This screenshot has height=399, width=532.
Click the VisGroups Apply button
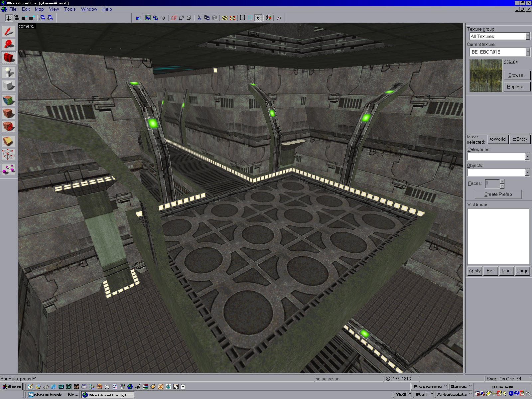(x=474, y=271)
